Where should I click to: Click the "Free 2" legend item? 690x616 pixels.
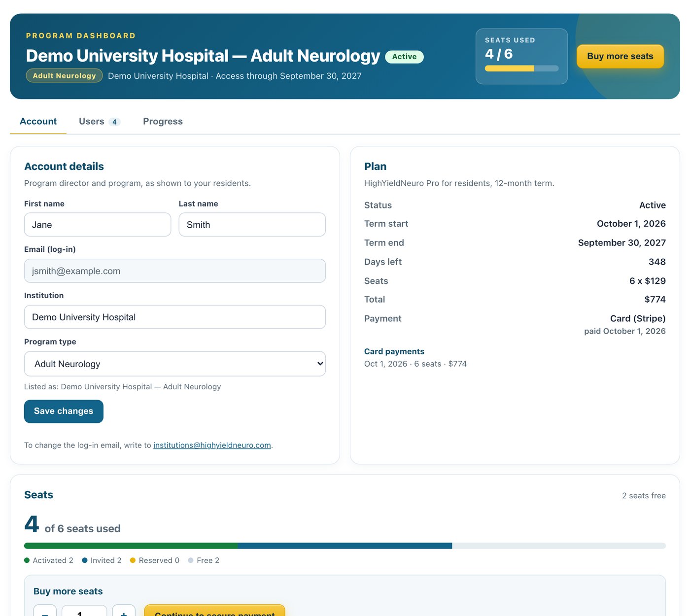point(204,560)
